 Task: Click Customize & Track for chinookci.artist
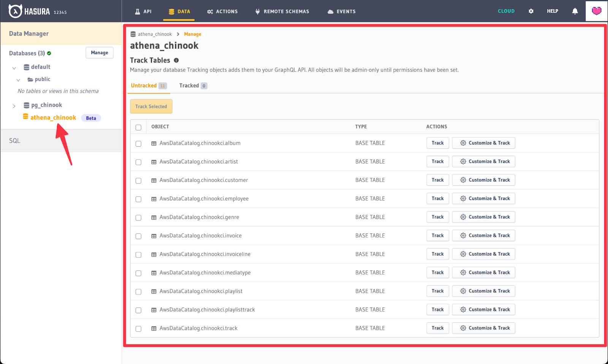pos(484,162)
